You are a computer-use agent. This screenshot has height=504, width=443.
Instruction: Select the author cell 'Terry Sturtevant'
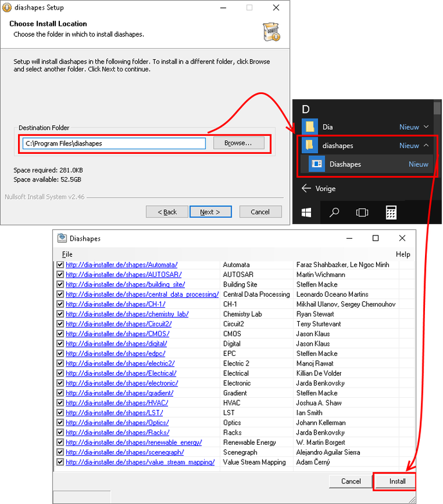pos(319,324)
